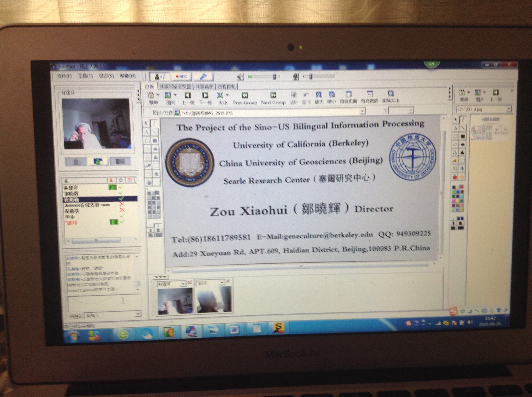The height and width of the screenshot is (397, 532).
Task: Toggle the microphone mute icon
Action: [x=296, y=77]
